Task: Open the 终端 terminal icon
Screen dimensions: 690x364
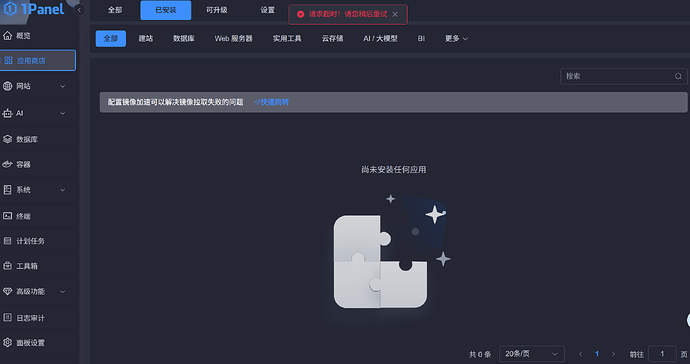Action: click(7, 216)
